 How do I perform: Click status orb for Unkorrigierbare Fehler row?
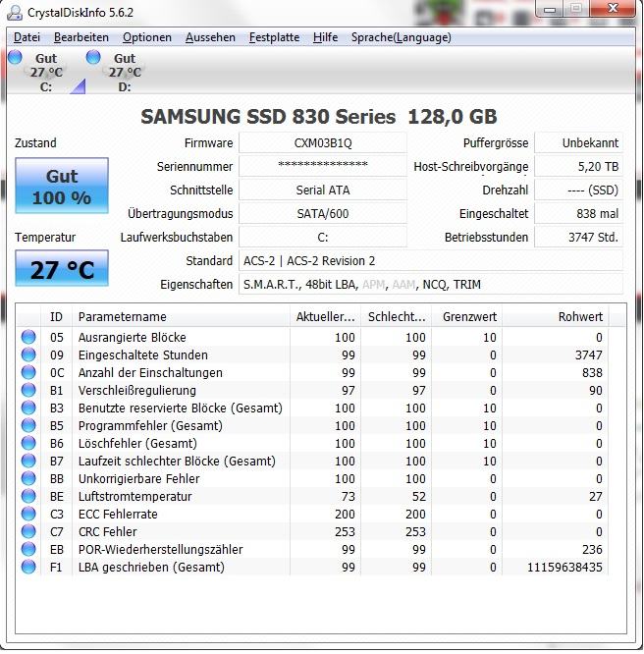coord(28,478)
